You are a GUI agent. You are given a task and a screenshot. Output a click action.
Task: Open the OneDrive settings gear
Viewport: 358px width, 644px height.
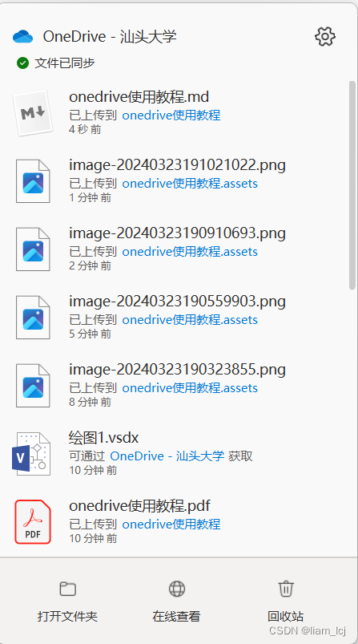point(325,37)
